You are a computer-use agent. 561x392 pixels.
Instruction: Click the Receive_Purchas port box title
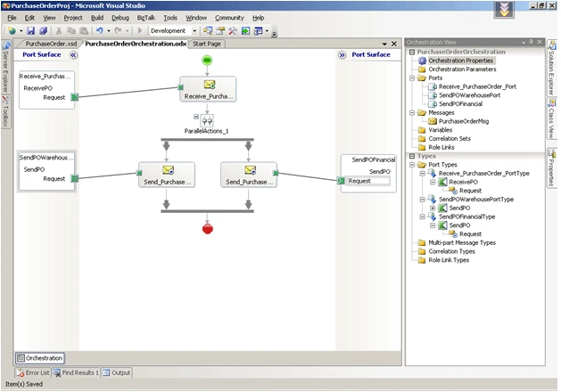coord(45,76)
